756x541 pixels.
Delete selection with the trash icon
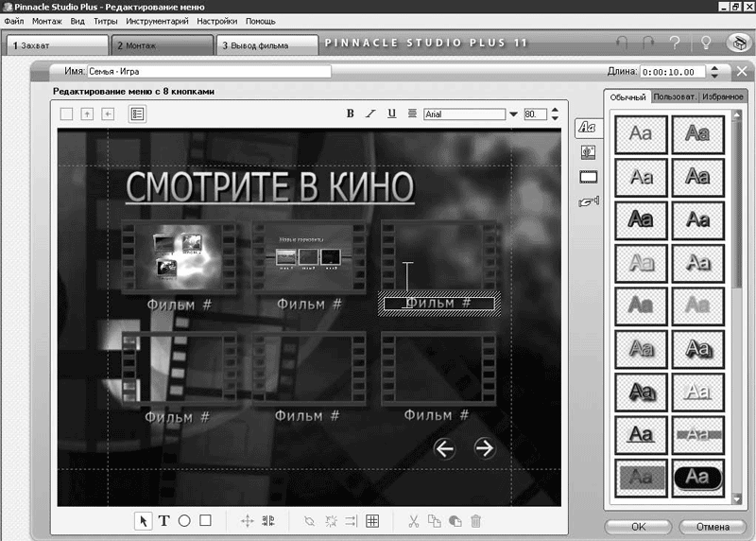point(476,520)
